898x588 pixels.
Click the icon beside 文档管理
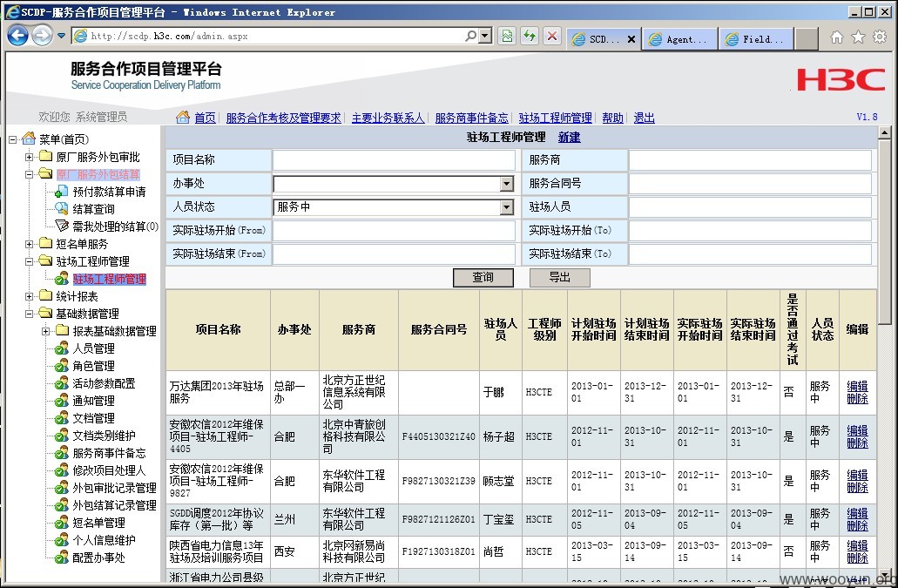61,418
